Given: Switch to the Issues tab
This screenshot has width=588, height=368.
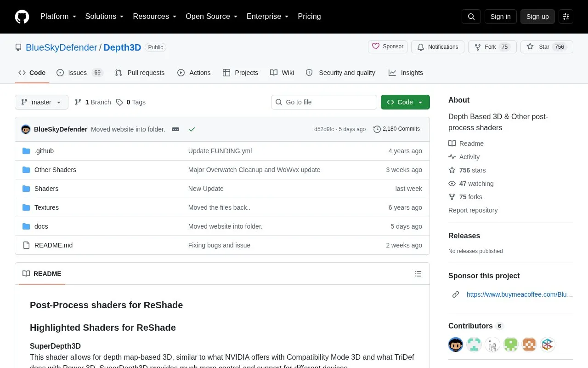Looking at the screenshot, I should pyautogui.click(x=80, y=73).
